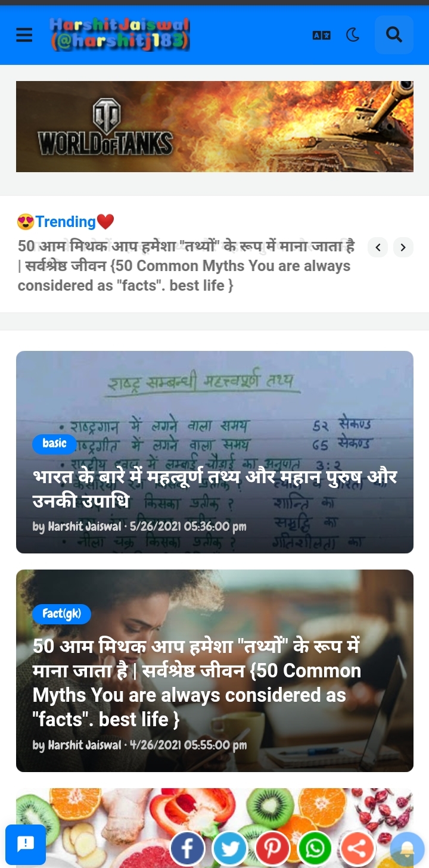Open the feedback chat bubble button

[26, 844]
